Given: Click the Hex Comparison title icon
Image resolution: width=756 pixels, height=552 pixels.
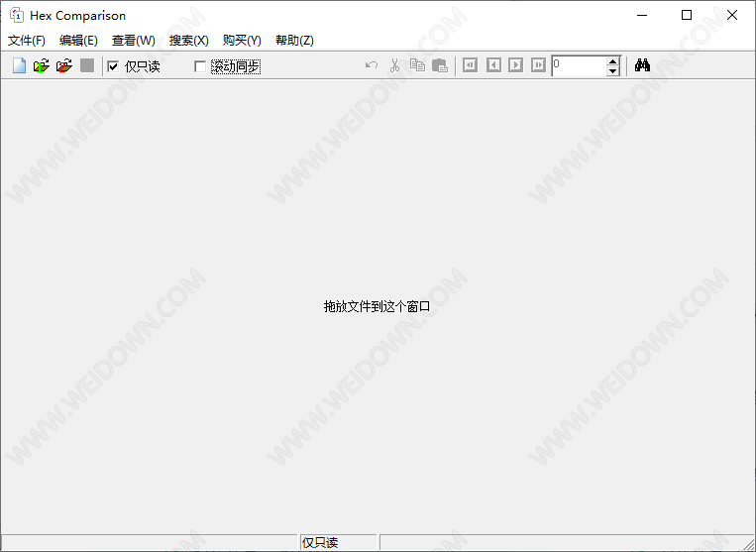Looking at the screenshot, I should (x=17, y=16).
